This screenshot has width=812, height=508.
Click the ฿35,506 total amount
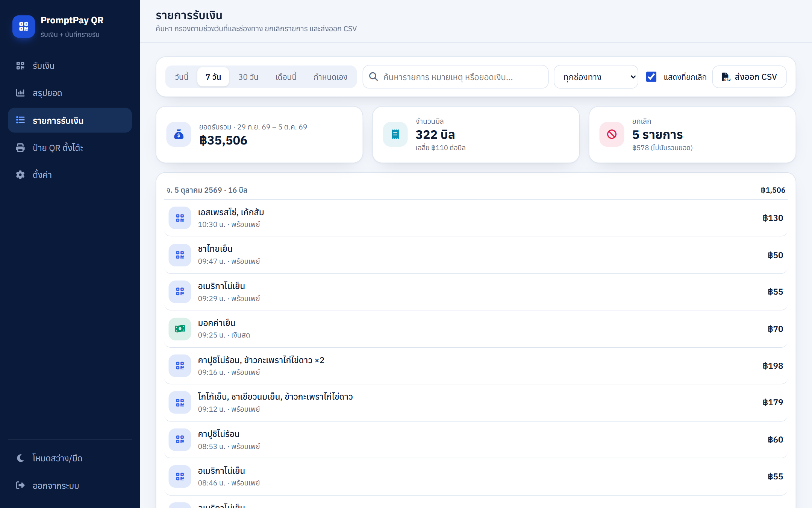tap(223, 140)
